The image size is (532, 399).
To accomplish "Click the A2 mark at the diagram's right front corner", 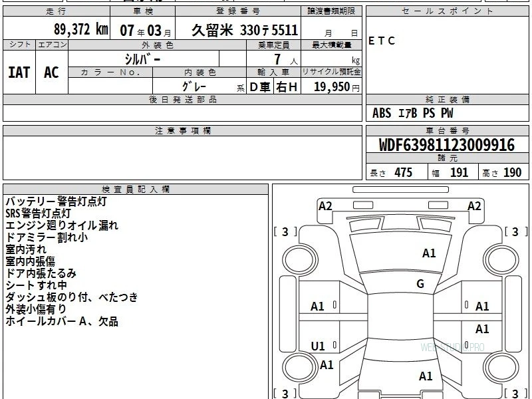I will pos(474,206).
